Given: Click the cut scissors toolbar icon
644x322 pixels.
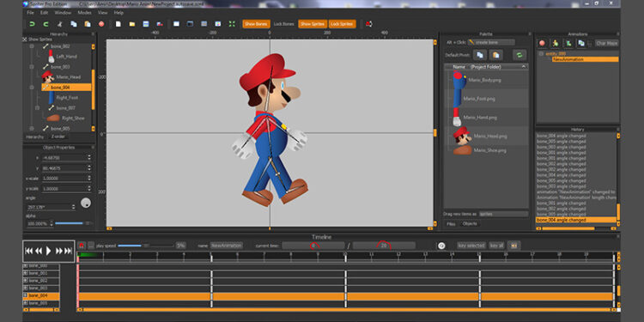Looking at the screenshot, I should 59,24.
